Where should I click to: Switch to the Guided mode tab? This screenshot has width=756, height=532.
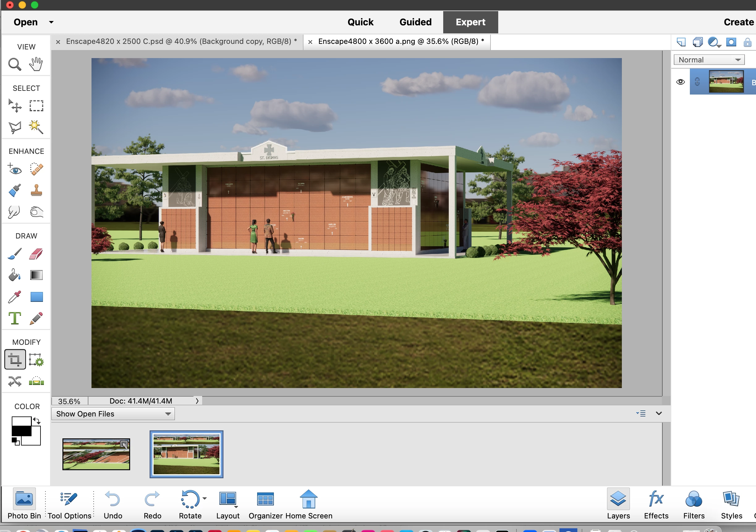[415, 22]
